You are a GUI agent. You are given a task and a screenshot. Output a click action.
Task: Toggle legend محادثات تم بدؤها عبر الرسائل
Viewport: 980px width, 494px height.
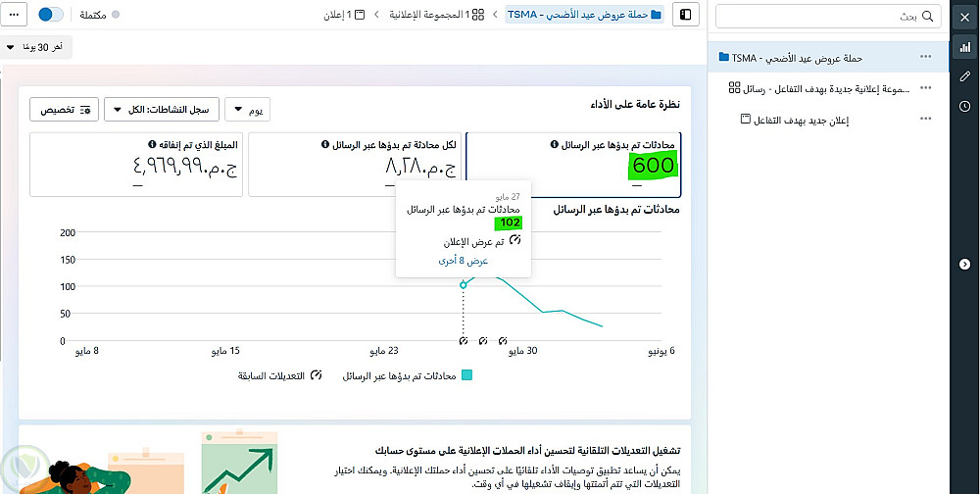pyautogui.click(x=408, y=375)
